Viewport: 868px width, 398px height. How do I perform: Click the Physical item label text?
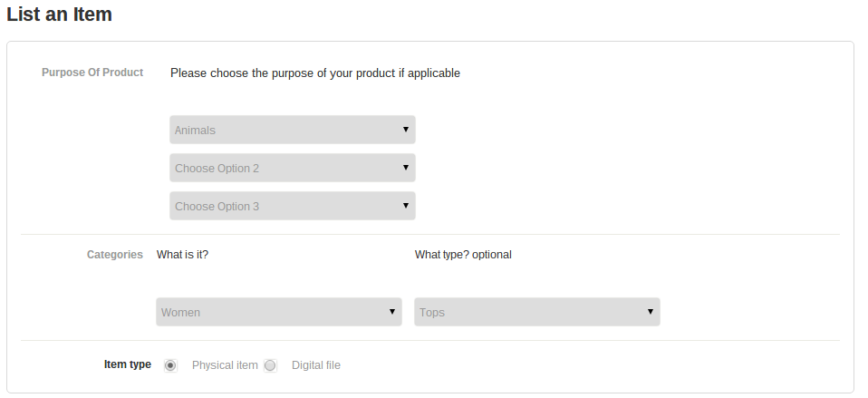click(x=225, y=365)
